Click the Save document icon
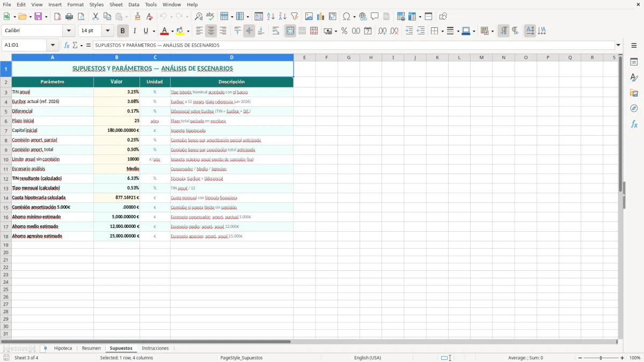Screen dimensions: 644x362 tap(38, 17)
